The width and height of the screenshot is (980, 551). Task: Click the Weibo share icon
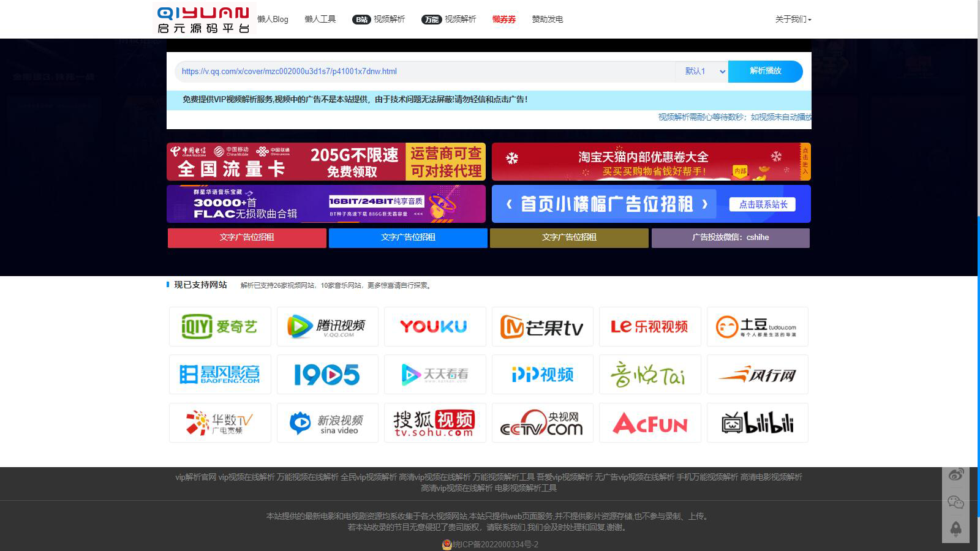956,474
